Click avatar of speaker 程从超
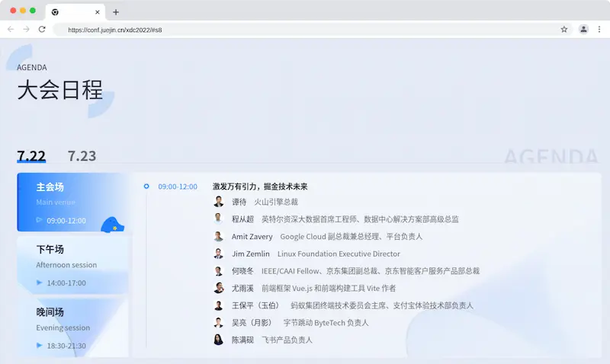The width and height of the screenshot is (610, 364). click(219, 219)
